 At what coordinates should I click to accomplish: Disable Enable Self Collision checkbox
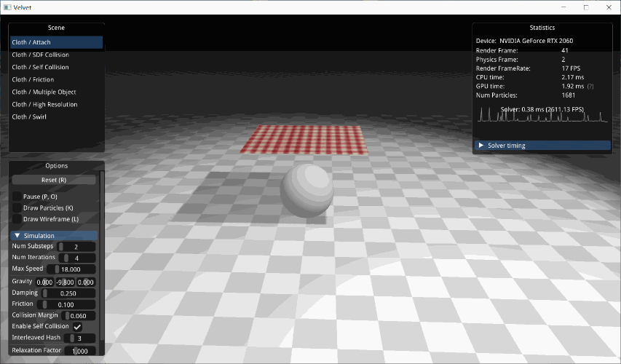77,327
